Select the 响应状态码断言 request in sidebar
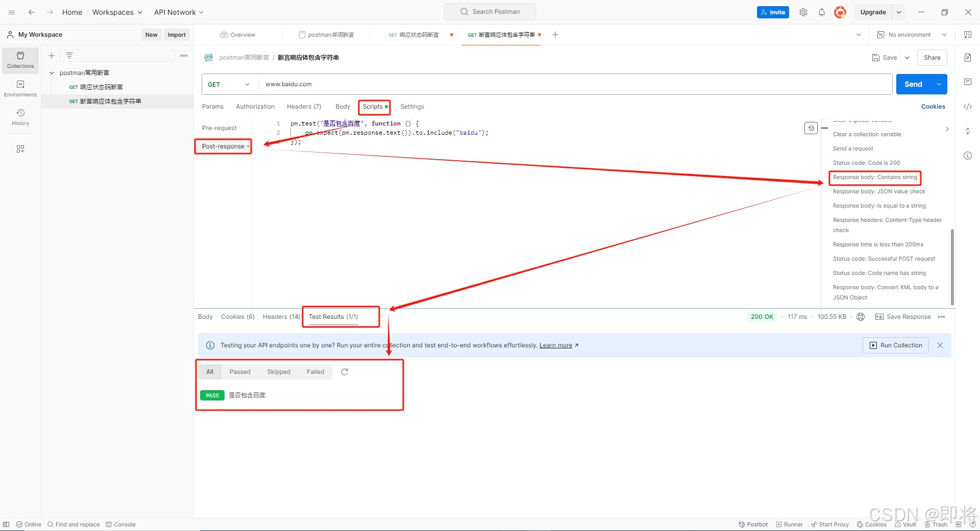This screenshot has height=531, width=980. pyautogui.click(x=117, y=87)
